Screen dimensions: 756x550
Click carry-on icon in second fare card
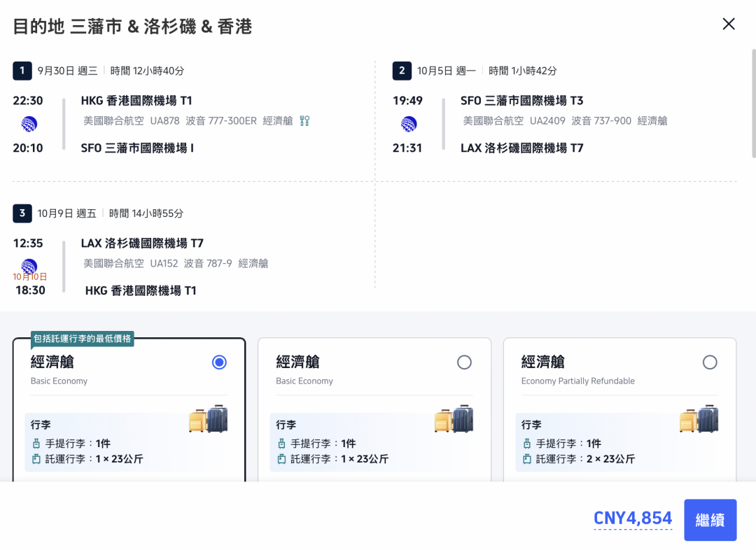pos(281,444)
